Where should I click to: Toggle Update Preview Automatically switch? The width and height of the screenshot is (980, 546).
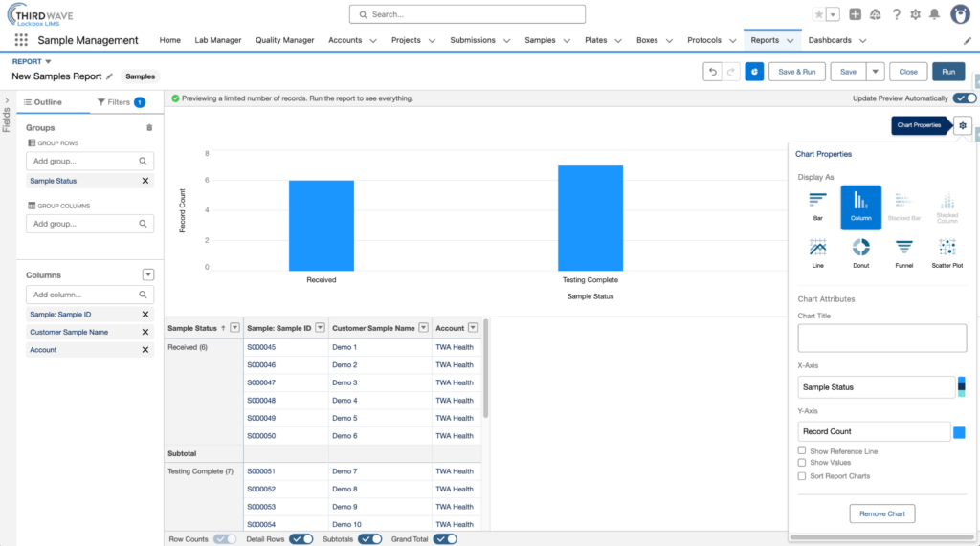click(x=965, y=98)
